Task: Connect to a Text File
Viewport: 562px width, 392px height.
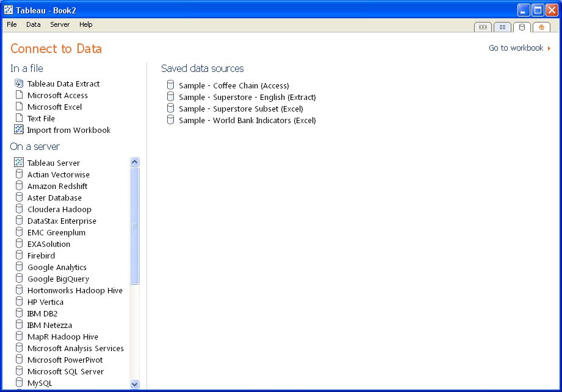Action: point(41,118)
